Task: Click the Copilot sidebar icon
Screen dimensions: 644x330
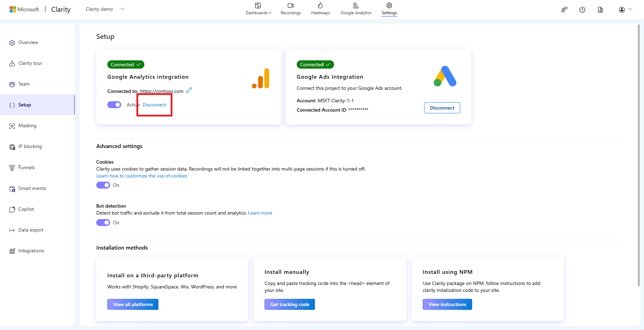Action: click(x=12, y=209)
